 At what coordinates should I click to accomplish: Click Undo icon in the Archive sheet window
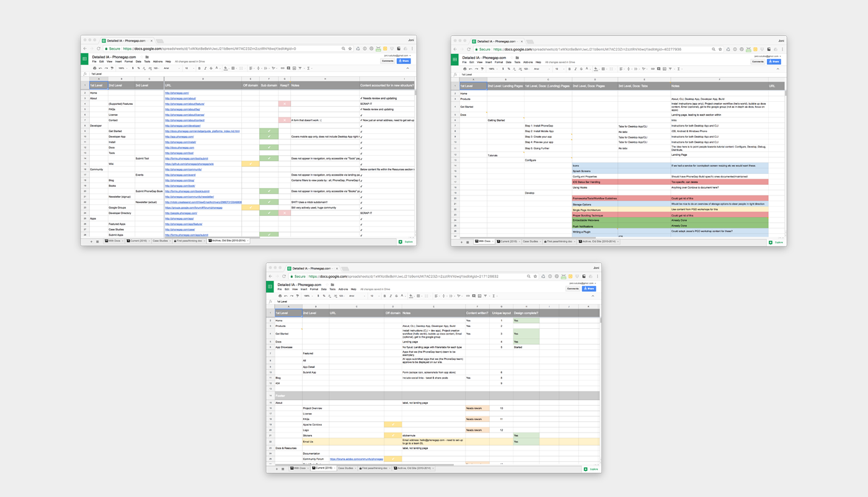tap(100, 68)
